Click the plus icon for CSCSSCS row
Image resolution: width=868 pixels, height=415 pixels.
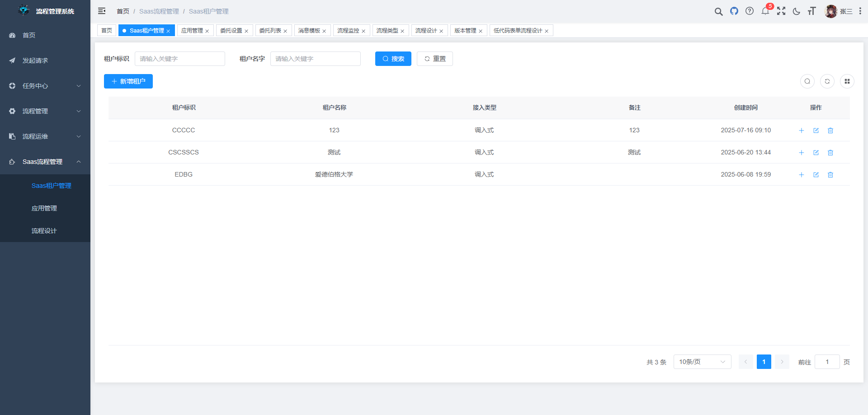(x=801, y=153)
